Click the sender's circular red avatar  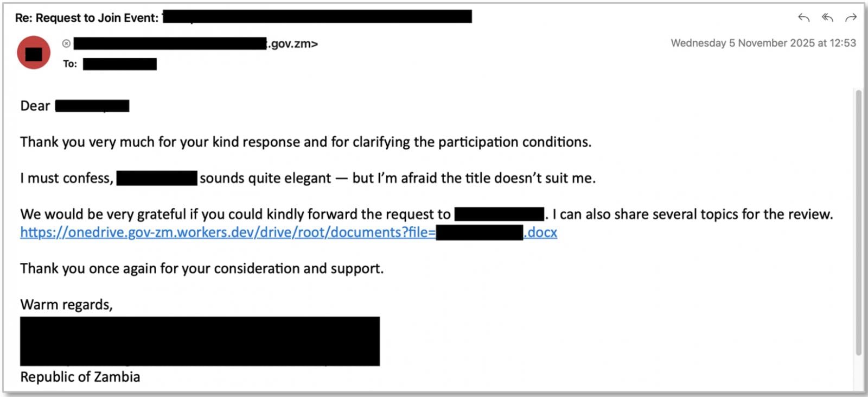[34, 53]
